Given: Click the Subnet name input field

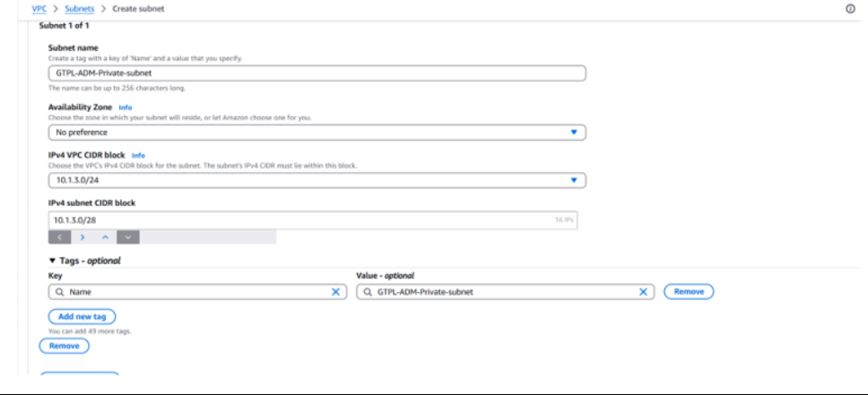Looking at the screenshot, I should [x=317, y=73].
